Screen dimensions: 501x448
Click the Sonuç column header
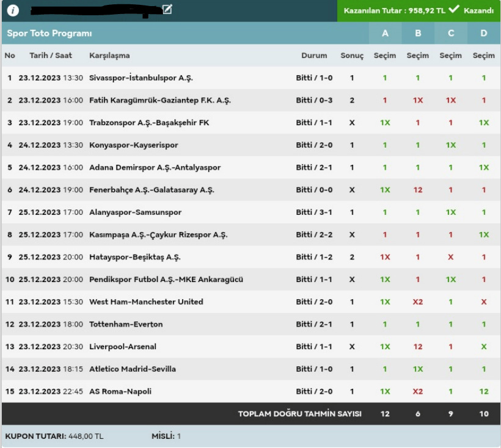352,56
